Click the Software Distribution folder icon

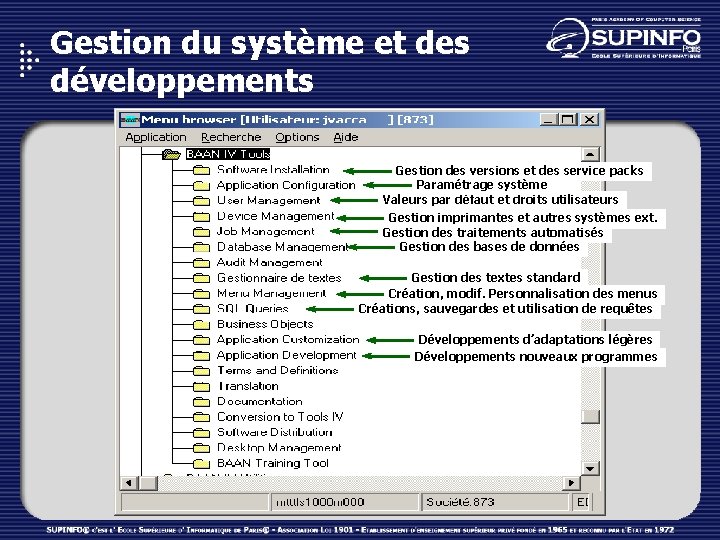201,433
